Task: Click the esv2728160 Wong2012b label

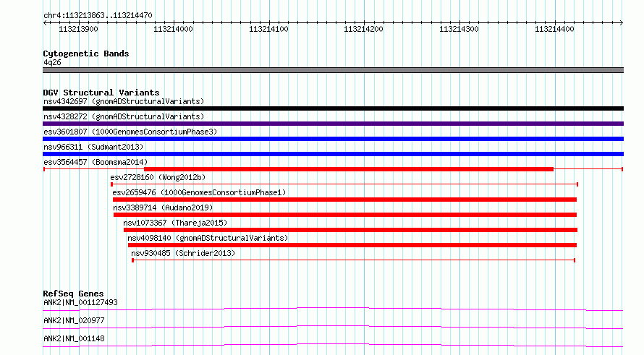Action: (x=158, y=177)
